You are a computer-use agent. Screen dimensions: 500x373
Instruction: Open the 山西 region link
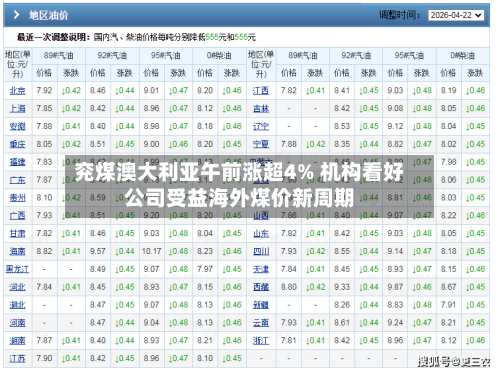[x=261, y=216]
